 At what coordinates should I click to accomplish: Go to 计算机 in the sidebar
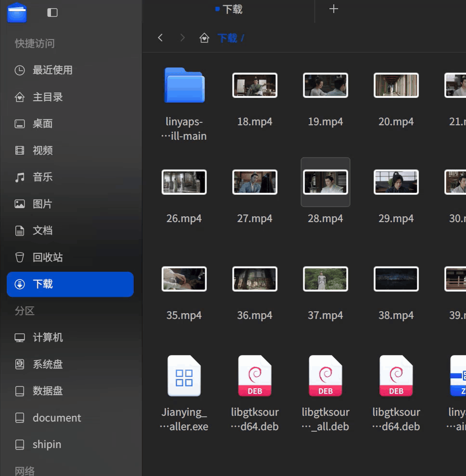coord(47,337)
